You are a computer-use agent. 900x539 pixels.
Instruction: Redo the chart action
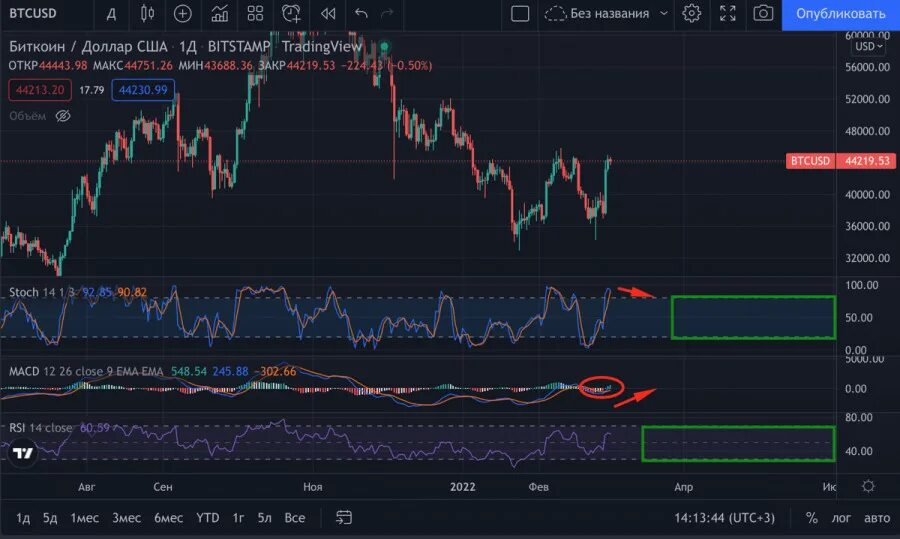pos(387,13)
